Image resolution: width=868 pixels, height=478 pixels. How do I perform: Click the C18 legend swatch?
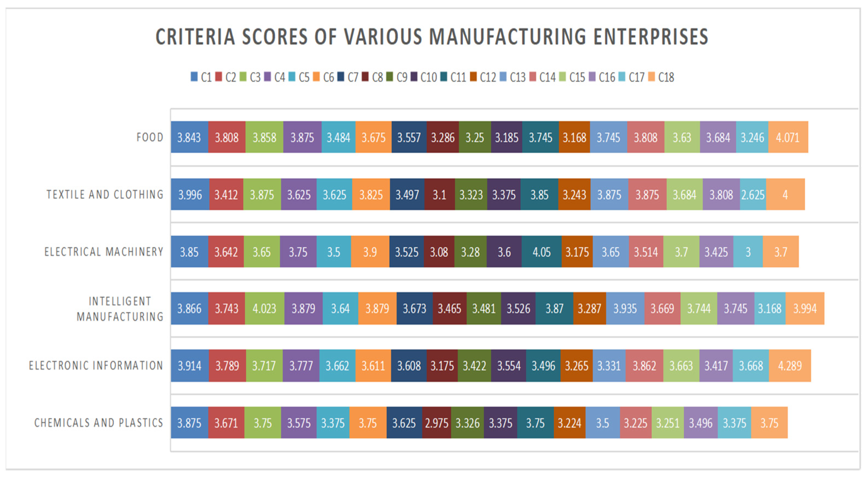pyautogui.click(x=651, y=77)
